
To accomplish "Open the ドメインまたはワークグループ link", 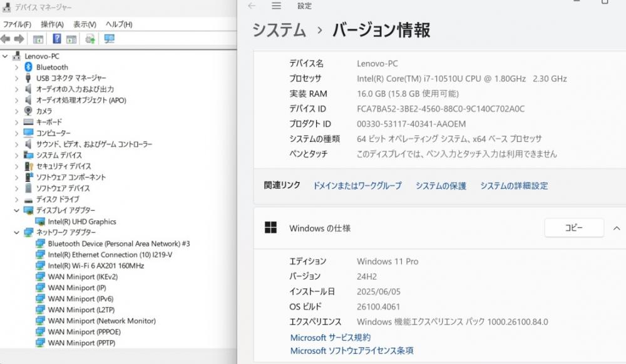I will coord(357,186).
